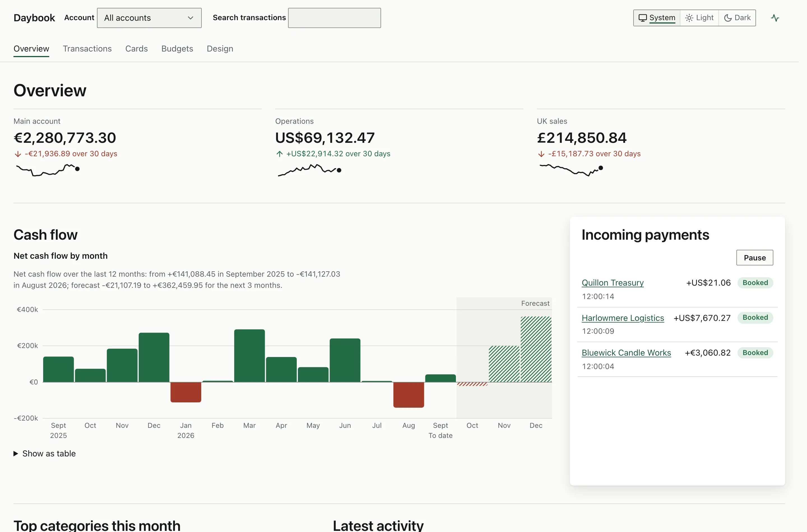Viewport: 807px width, 532px height.
Task: Click the red January 2026 bar
Action: pyautogui.click(x=186, y=392)
